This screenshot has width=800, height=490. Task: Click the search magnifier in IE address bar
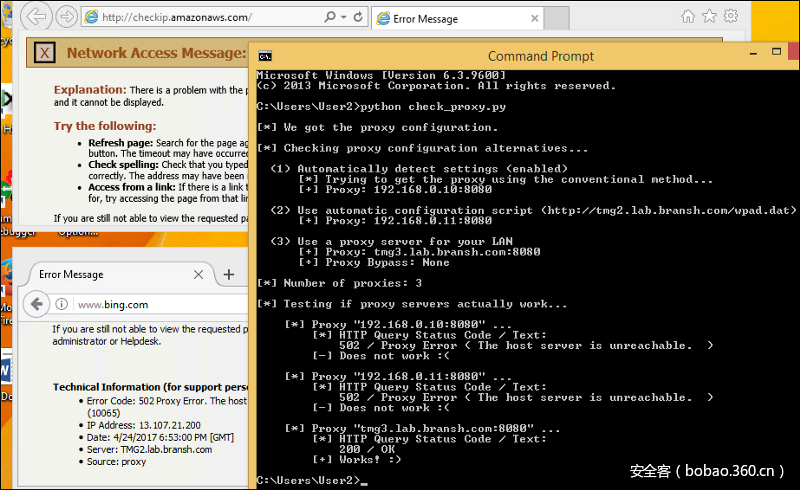coord(332,18)
